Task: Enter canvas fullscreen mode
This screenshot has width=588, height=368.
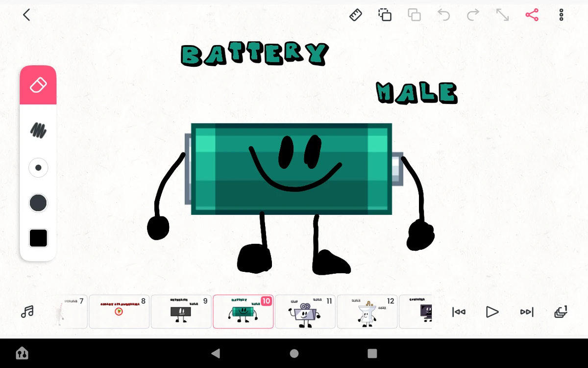Action: pyautogui.click(x=502, y=15)
